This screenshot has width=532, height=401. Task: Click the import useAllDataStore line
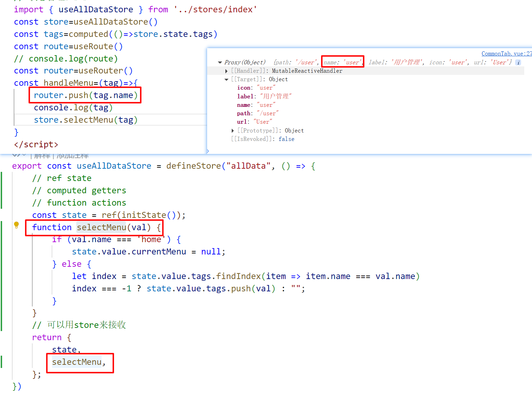coord(135,9)
